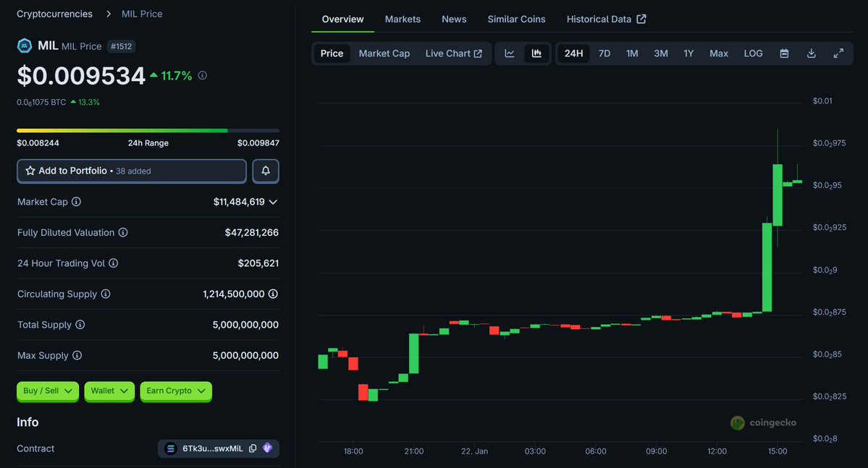
Task: Toggle LOG scale on chart
Action: 753,54
